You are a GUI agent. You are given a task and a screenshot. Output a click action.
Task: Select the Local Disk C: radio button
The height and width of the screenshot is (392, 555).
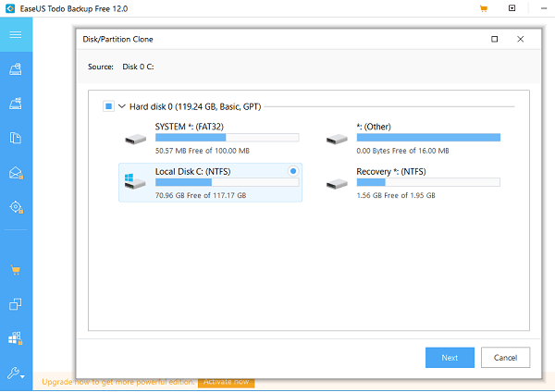tap(293, 171)
